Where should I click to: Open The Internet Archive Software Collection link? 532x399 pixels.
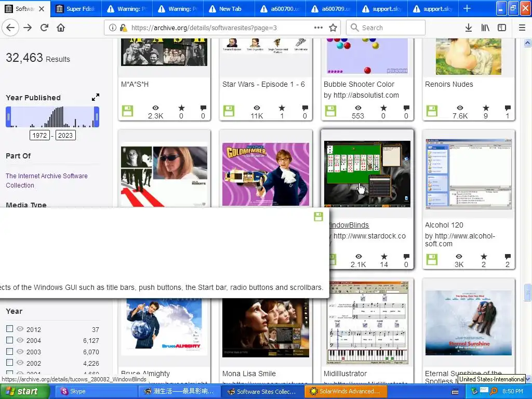[46, 180]
